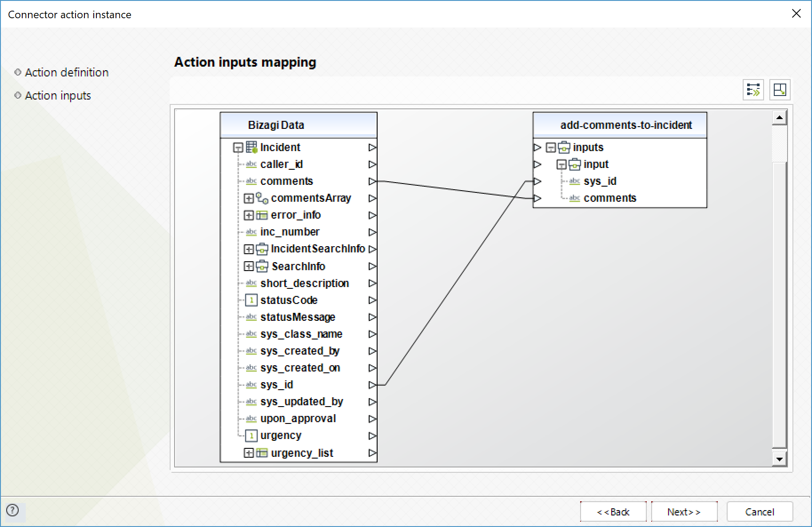Select the sys_class_name attribute
The height and width of the screenshot is (527, 812).
301,334
